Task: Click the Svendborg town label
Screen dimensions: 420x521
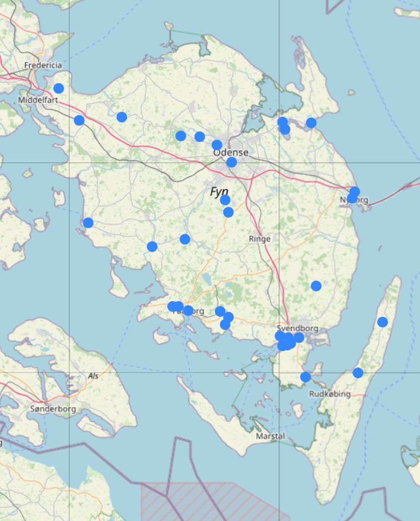Action: coord(297,328)
